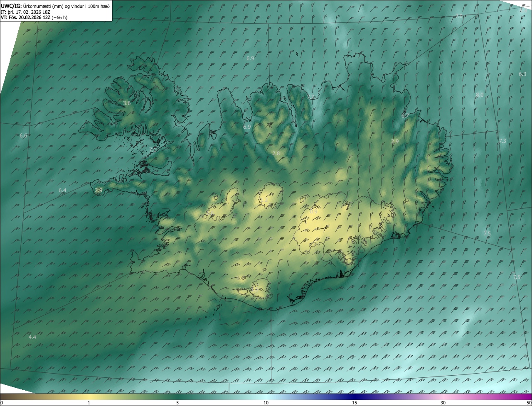Pick the 6.4 value on the map

tap(62, 190)
